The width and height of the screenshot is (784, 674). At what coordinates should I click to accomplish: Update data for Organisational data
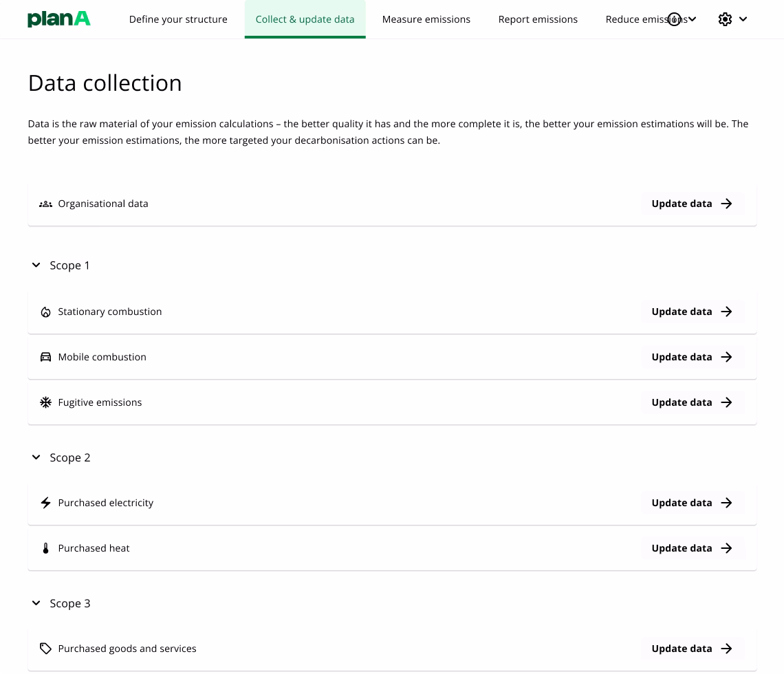click(693, 204)
